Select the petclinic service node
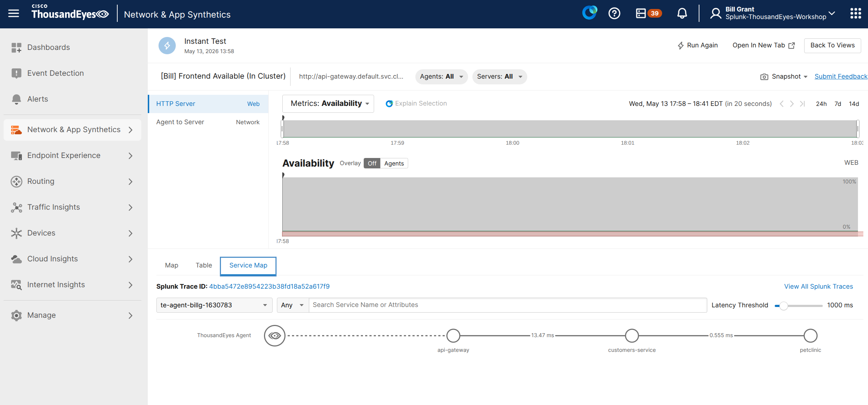 pos(811,336)
